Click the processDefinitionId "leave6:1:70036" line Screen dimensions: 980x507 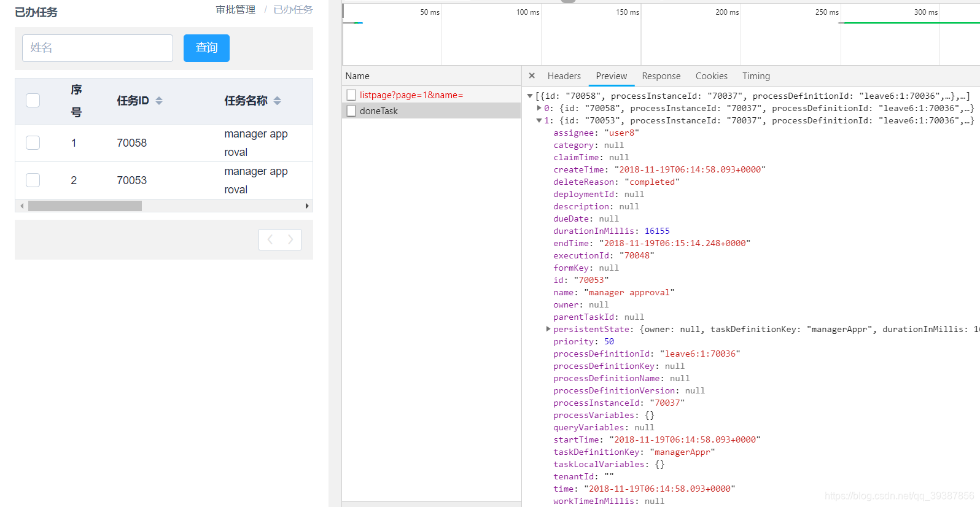click(647, 354)
